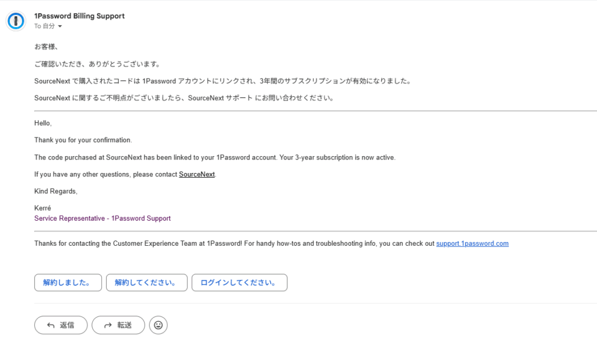This screenshot has height=364, width=597.
Task: Click sender name 1Password Billing Support
Action: tap(79, 16)
